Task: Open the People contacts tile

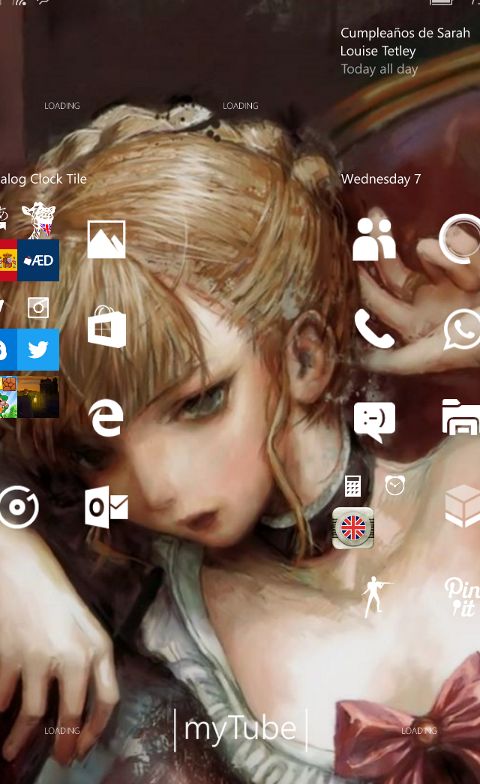Action: tap(374, 240)
